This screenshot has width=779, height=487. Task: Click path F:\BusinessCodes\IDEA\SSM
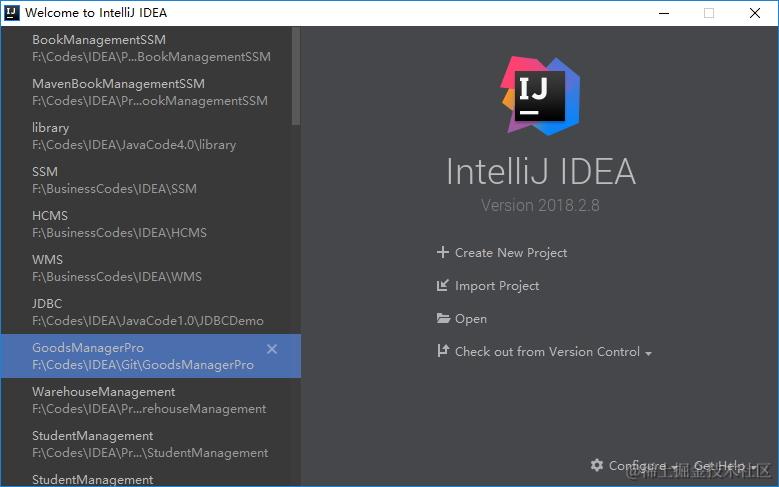[x=114, y=189]
